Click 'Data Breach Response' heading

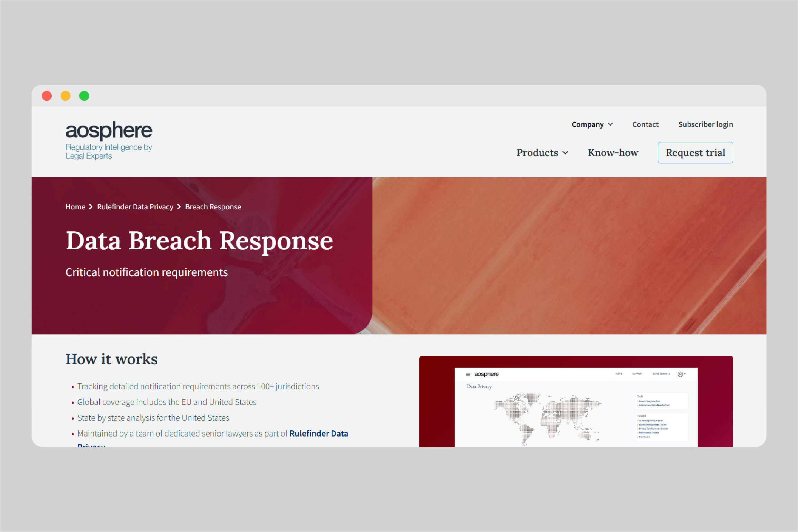(199, 241)
